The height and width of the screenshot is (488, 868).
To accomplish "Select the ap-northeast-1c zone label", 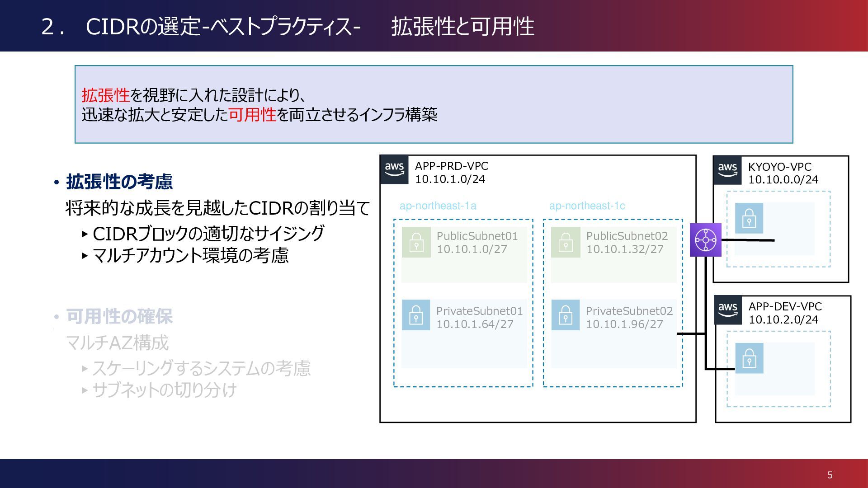I will (587, 206).
